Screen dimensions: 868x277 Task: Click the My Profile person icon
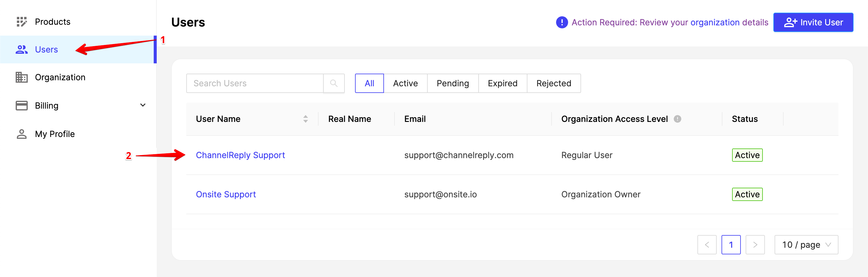(22, 134)
